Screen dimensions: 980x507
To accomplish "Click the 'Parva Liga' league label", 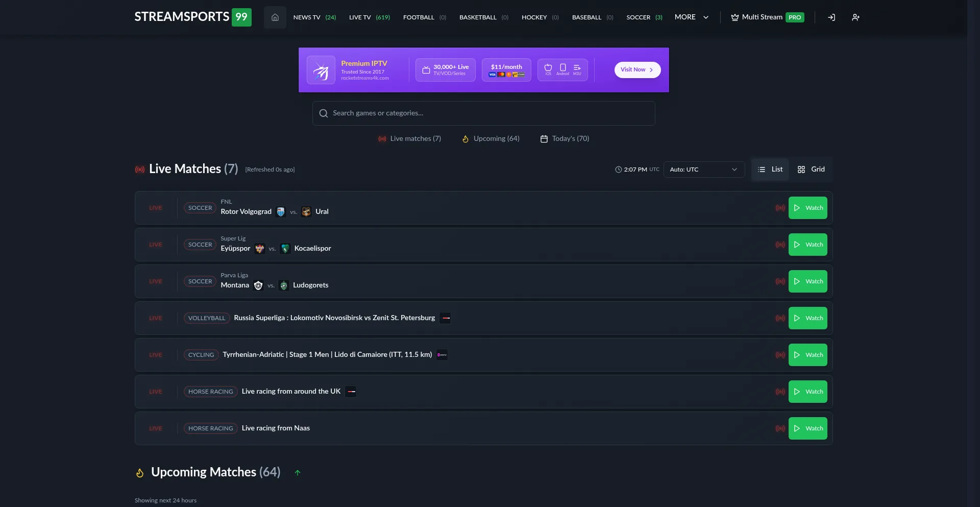I will (x=234, y=275).
